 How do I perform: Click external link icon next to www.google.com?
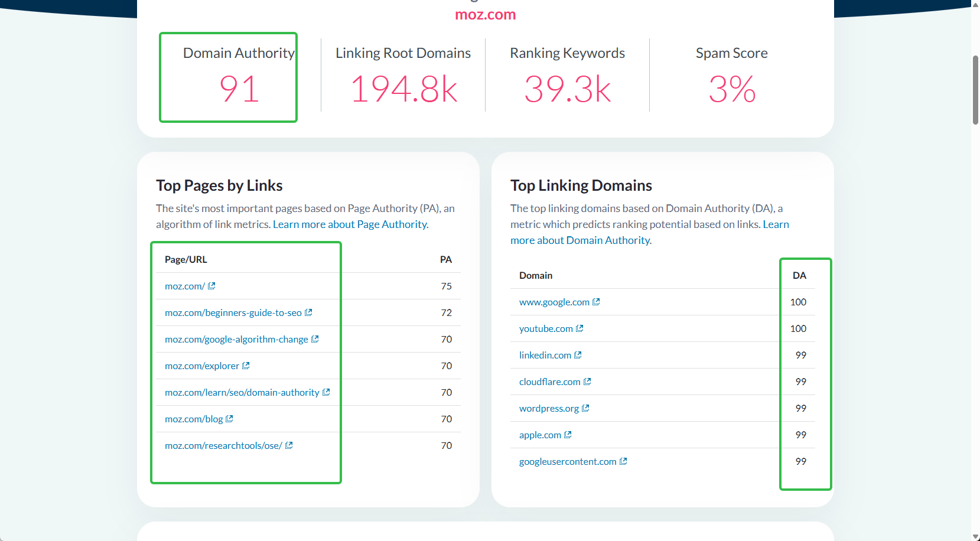[x=596, y=302]
